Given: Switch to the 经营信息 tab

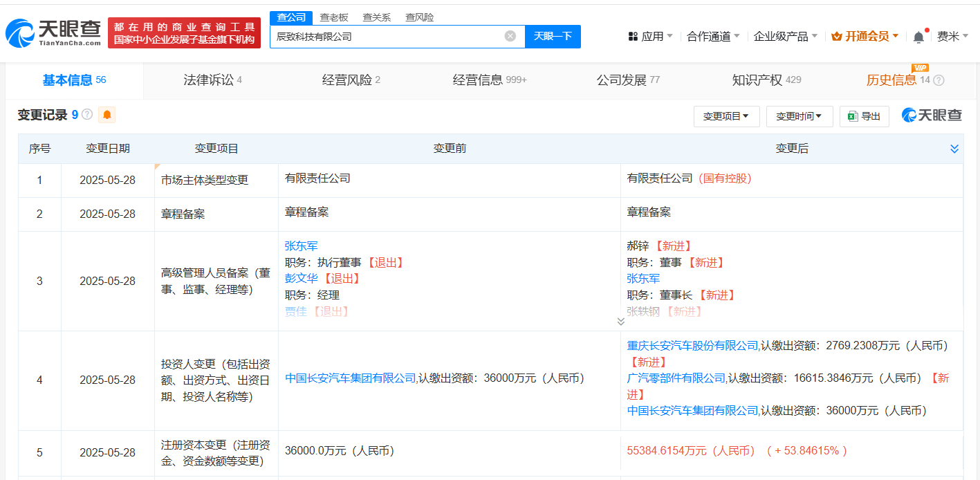Looking at the screenshot, I should pos(490,80).
